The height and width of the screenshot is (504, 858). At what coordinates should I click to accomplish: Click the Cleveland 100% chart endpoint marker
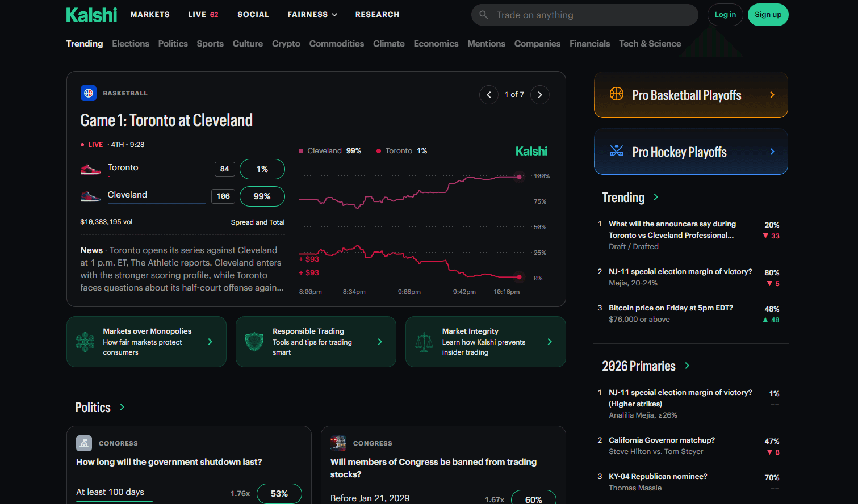[519, 177]
